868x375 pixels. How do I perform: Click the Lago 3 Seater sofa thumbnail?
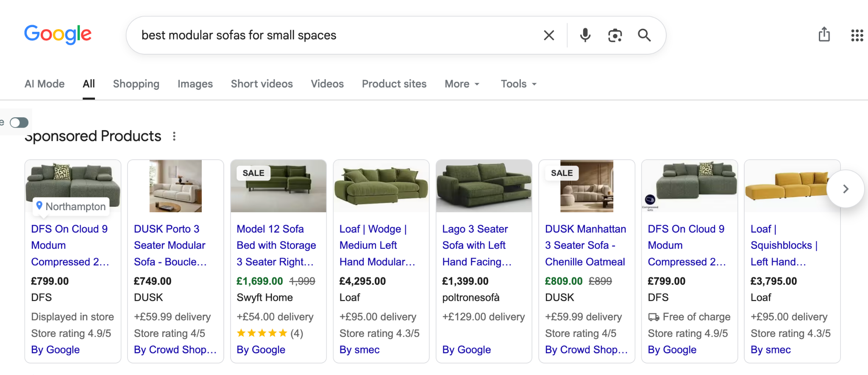pyautogui.click(x=484, y=186)
